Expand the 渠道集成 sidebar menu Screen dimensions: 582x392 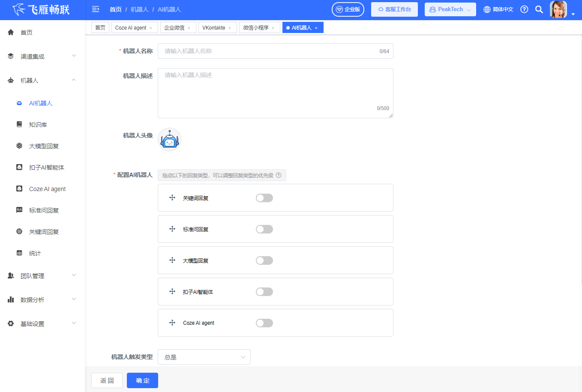pyautogui.click(x=42, y=57)
